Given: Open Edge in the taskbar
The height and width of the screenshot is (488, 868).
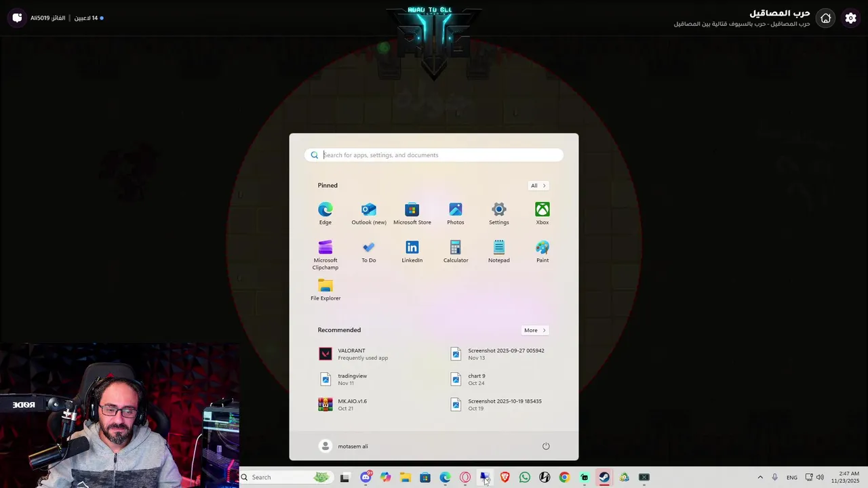Looking at the screenshot, I should click(445, 477).
